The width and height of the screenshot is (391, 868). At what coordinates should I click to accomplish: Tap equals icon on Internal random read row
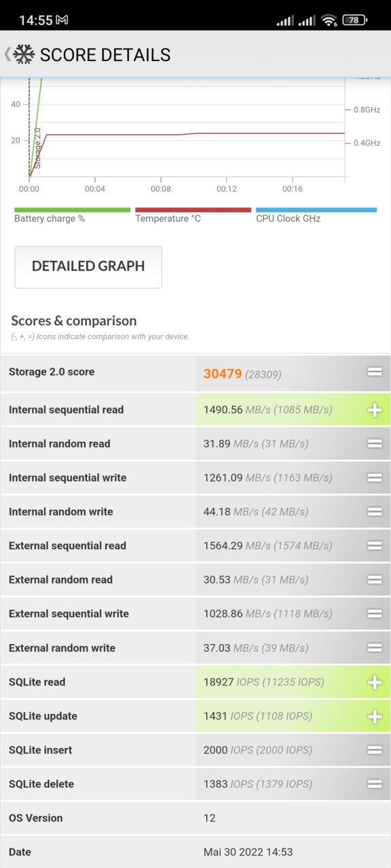click(375, 443)
